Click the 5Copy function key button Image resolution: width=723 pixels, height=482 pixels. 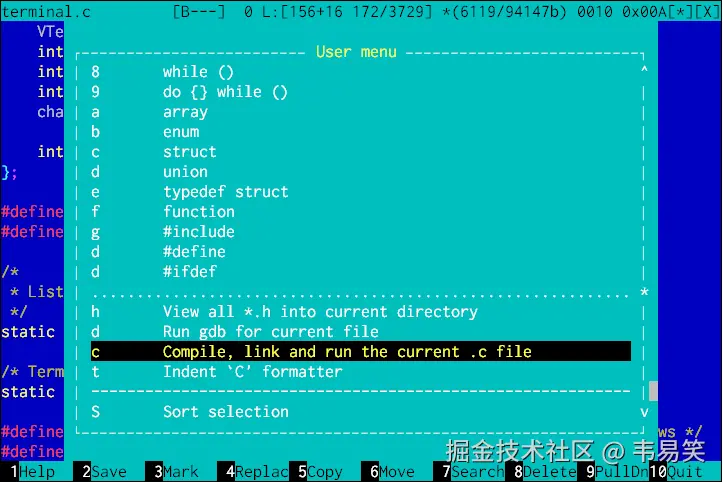coord(320,472)
